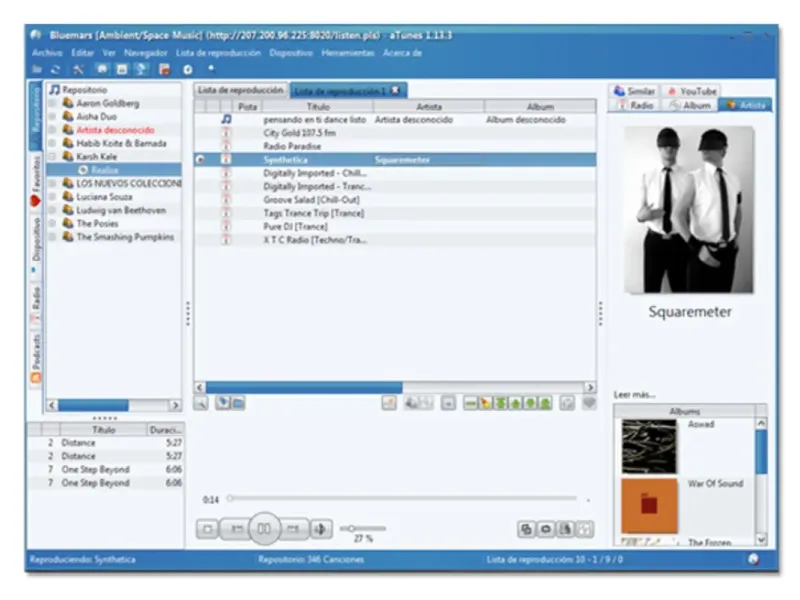This screenshot has height=600, width=800.
Task: Expand the Luciana Souza artist node
Action: click(x=52, y=197)
